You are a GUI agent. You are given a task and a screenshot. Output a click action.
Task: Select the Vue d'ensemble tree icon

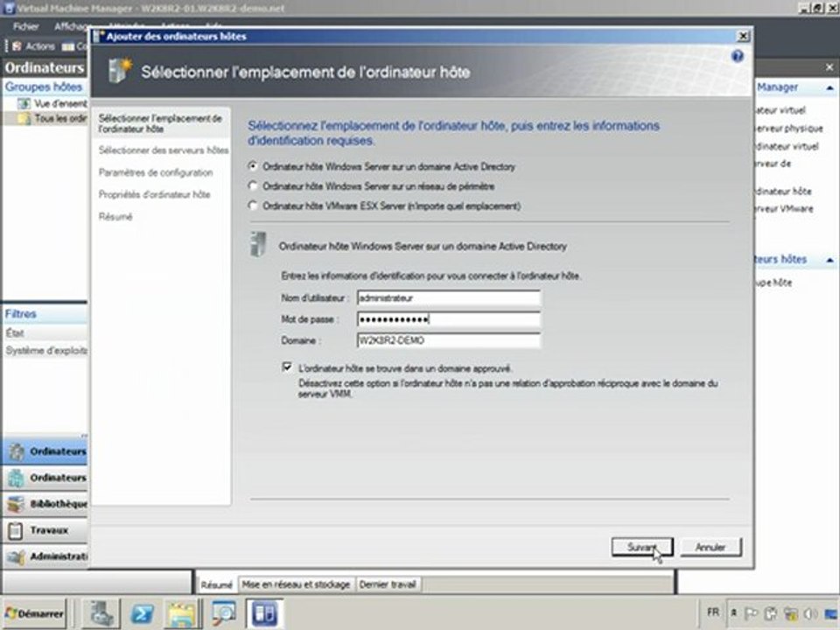[x=24, y=103]
